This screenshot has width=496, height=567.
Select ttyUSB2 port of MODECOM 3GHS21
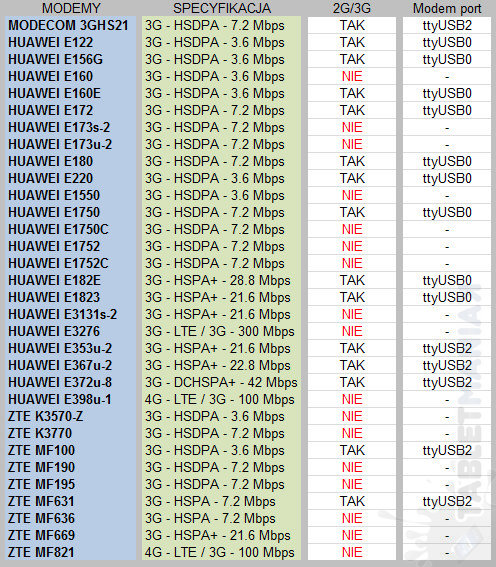(x=447, y=25)
